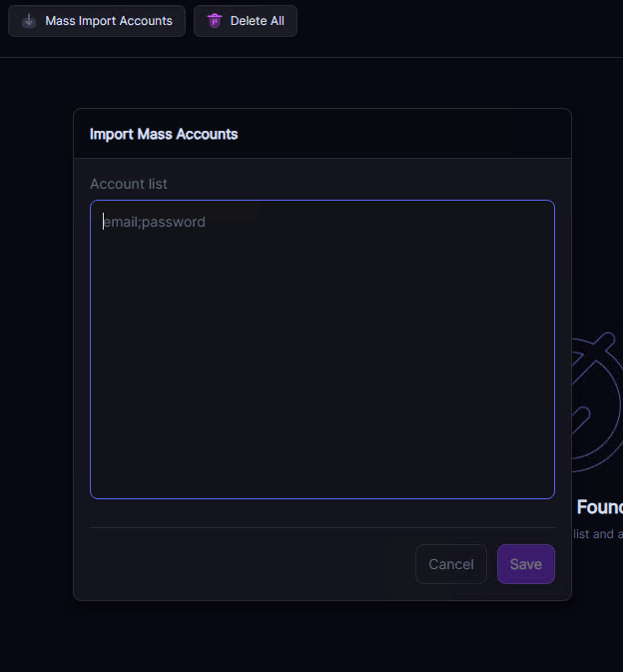623x672 pixels.
Task: Click the email;password placeholder text
Action: pos(155,222)
